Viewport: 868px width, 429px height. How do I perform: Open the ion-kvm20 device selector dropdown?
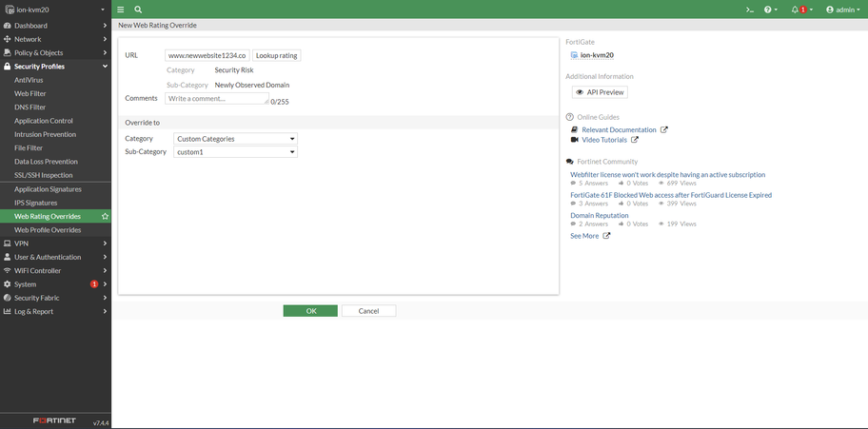(55, 10)
